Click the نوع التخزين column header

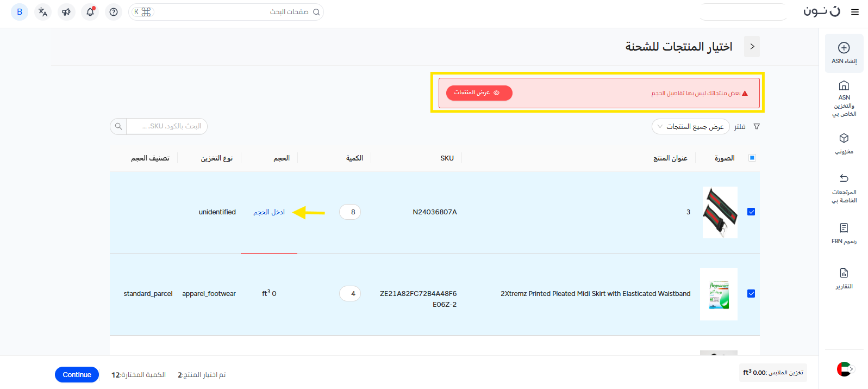(x=217, y=158)
